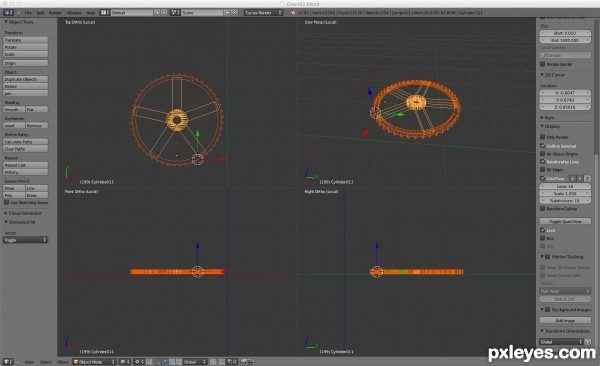
Task: Collapse the Display panel
Action: point(542,126)
